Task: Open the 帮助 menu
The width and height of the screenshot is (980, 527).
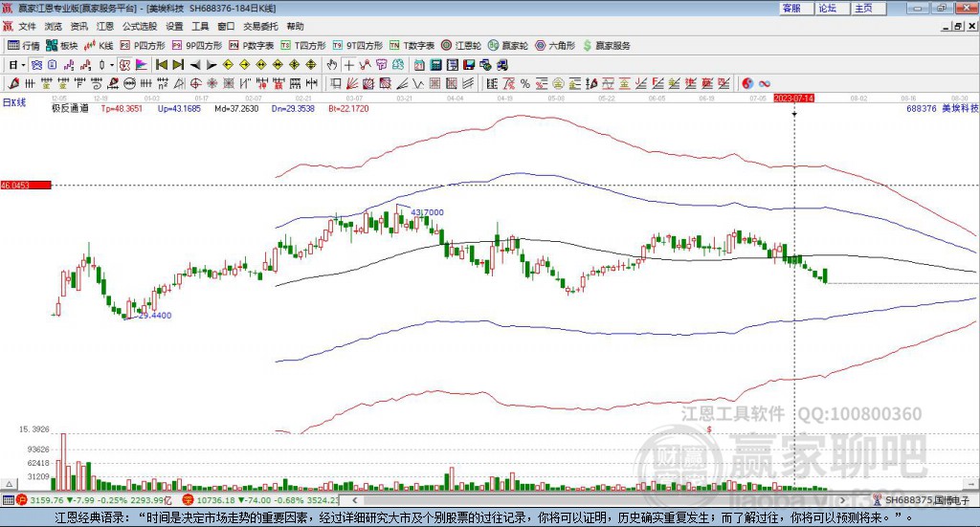Action: tap(295, 26)
